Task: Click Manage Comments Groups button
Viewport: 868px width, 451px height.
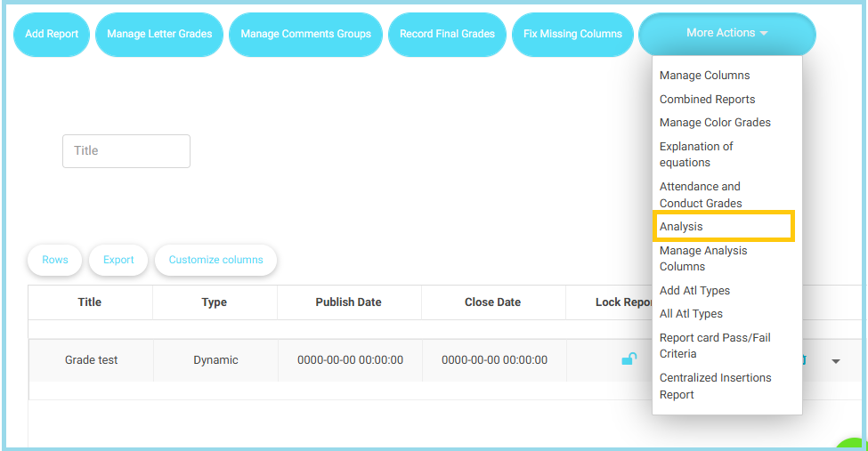Action: pos(305,35)
